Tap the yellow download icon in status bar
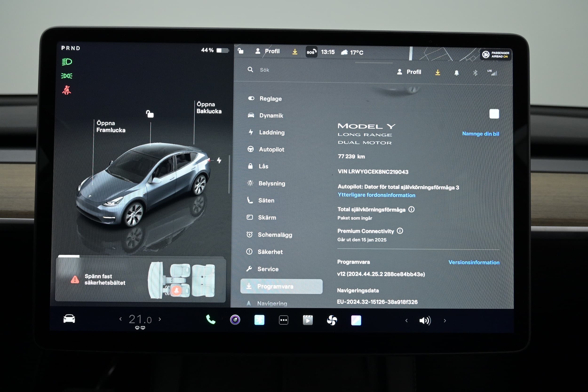 click(295, 52)
